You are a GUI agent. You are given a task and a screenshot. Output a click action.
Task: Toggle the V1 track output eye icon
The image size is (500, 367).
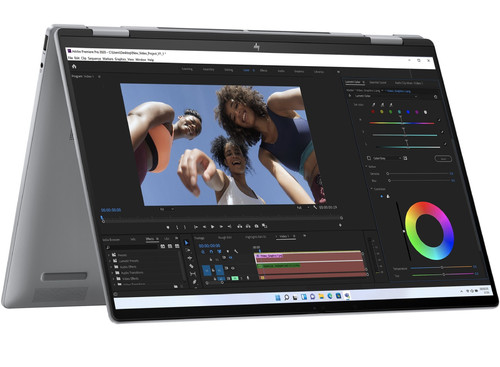[233, 268]
